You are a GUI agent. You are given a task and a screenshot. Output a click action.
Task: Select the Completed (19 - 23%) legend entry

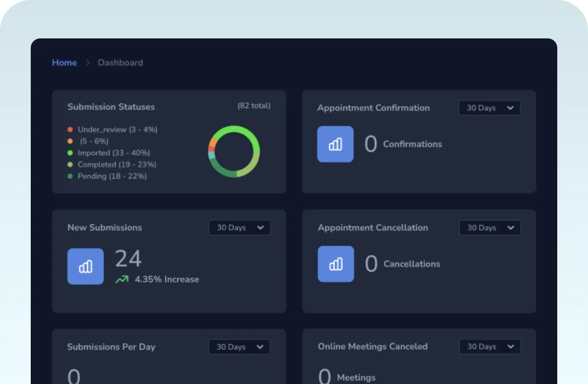112,165
